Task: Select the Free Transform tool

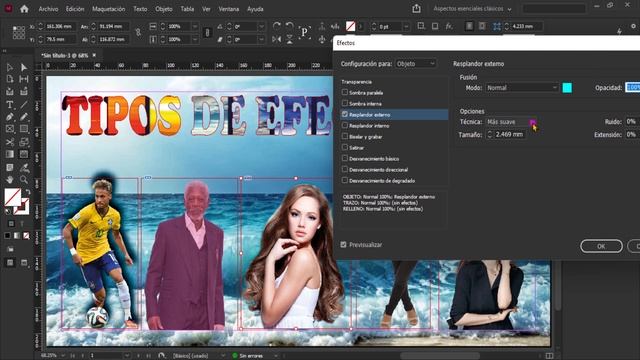Action: (24, 142)
